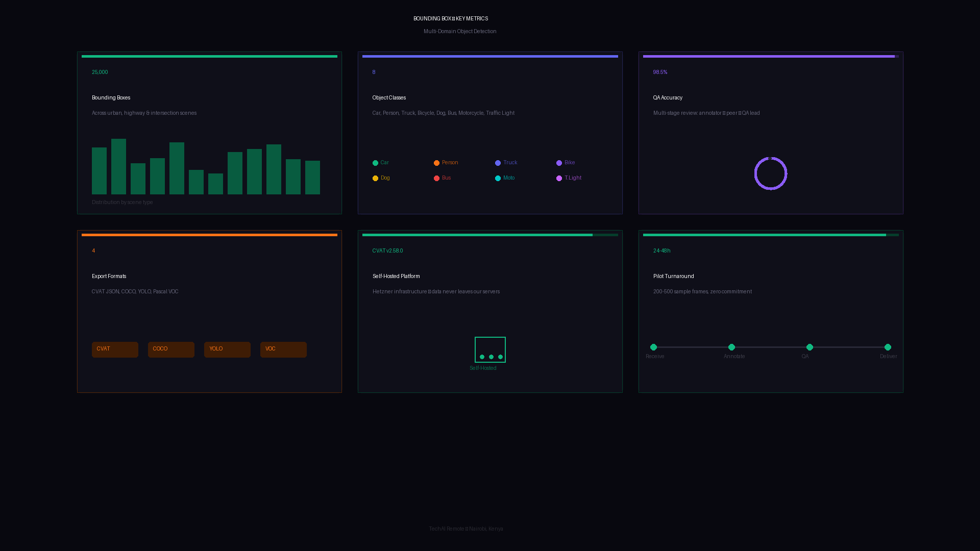Click the teal Moto legend dot
Viewport: 980px width, 551px height.
[x=498, y=179]
